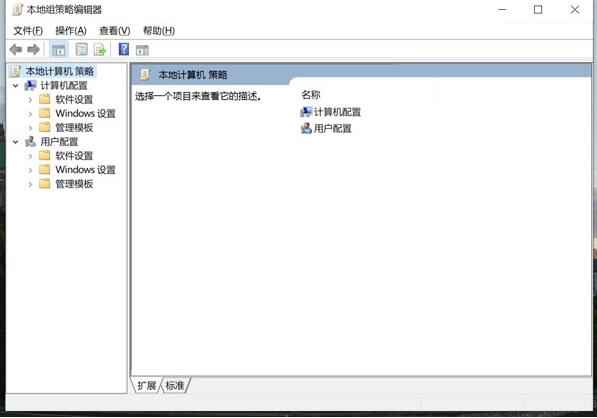Click the 本地计算机 策略 root node icon in tree
597x418 pixels.
coord(16,71)
